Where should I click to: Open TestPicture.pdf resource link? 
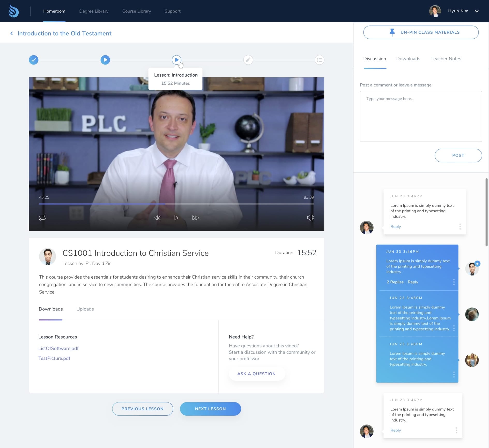click(x=54, y=358)
